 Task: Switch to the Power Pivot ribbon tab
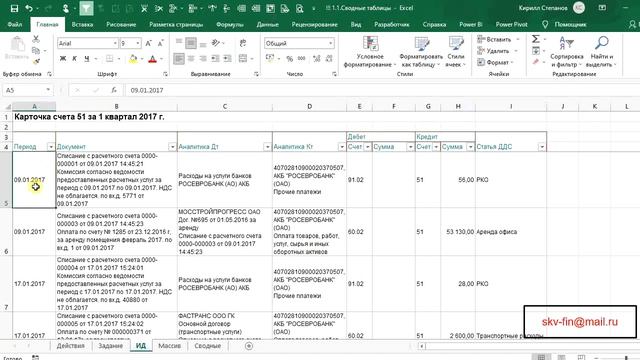coord(512,24)
